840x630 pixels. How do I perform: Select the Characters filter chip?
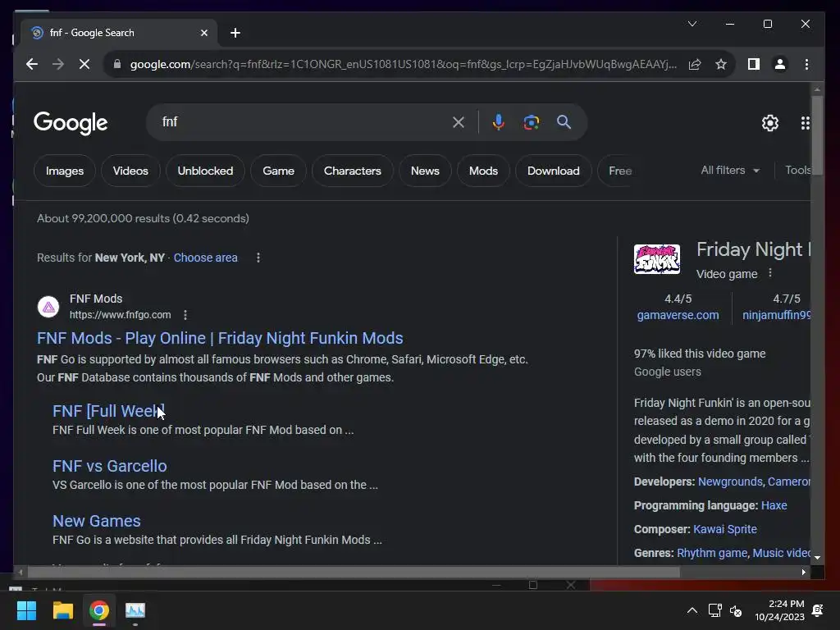[x=353, y=171]
